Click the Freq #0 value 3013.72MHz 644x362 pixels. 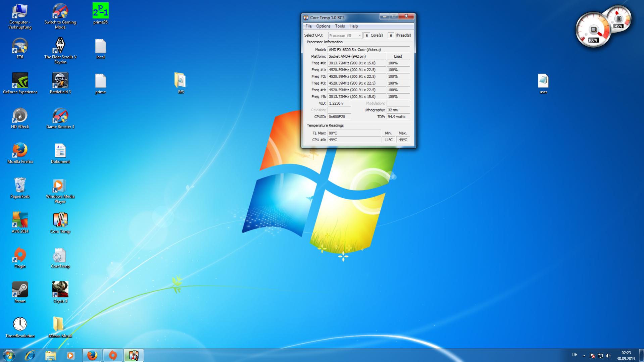point(356,63)
